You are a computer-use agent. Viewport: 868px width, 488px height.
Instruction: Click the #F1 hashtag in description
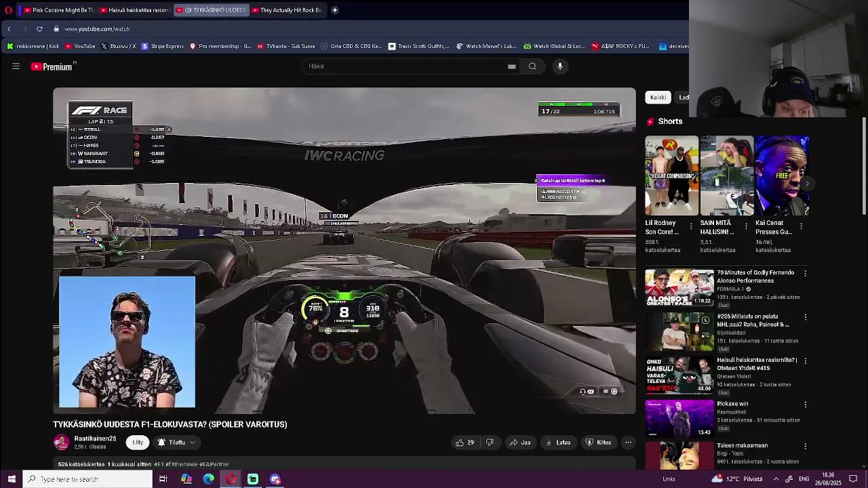click(160, 464)
